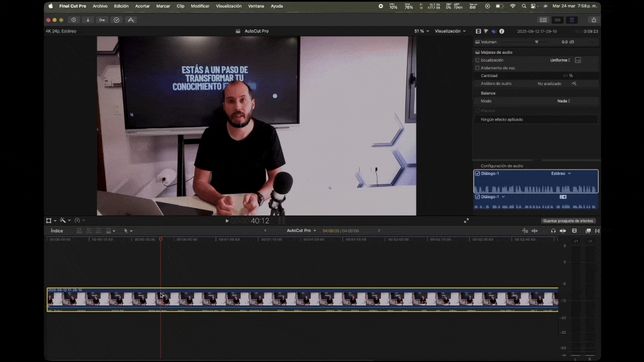Open the clip appearance icon above timeline

point(574,231)
